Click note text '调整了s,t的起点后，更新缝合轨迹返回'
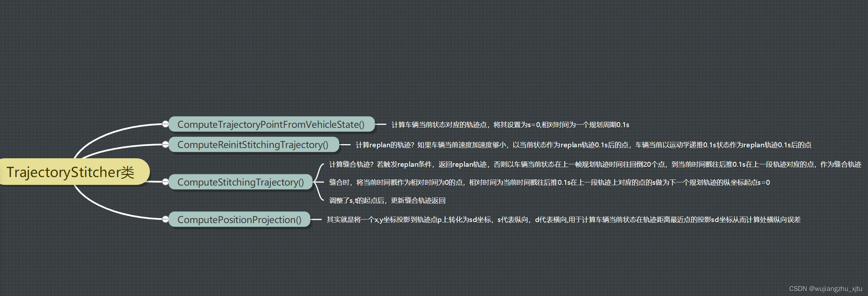868x296 pixels. coord(387,200)
